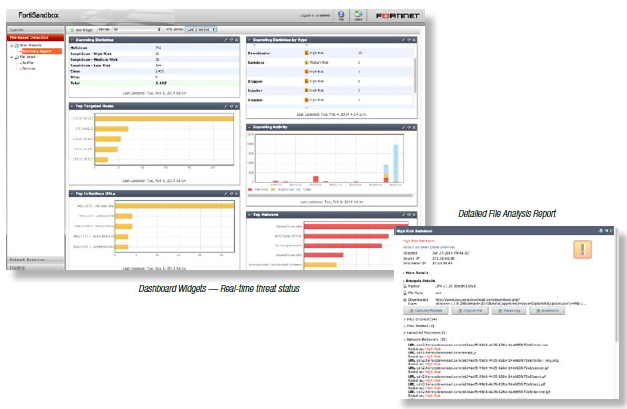Open the System menu in sidebar

tap(35, 30)
